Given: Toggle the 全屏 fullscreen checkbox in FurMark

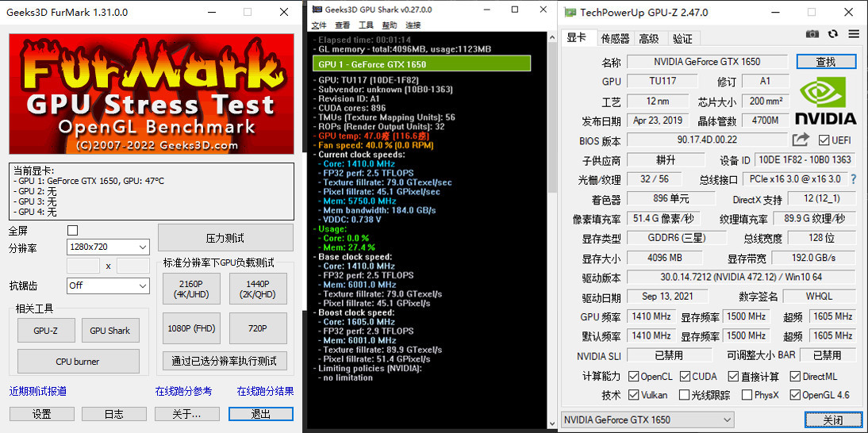Looking at the screenshot, I should point(72,230).
